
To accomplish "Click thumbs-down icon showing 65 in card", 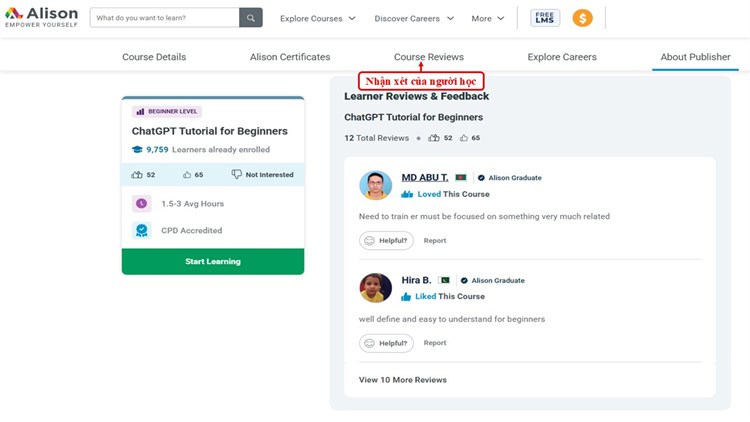I will pos(186,174).
